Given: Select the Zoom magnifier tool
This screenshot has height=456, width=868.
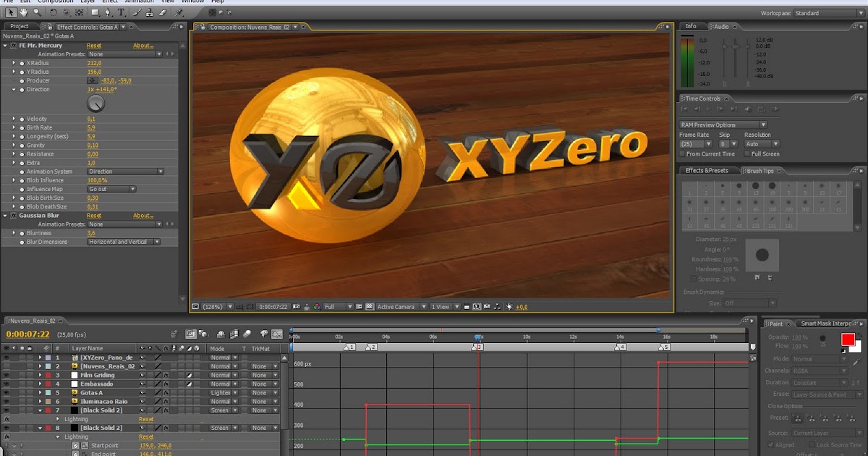Looking at the screenshot, I should (x=37, y=12).
